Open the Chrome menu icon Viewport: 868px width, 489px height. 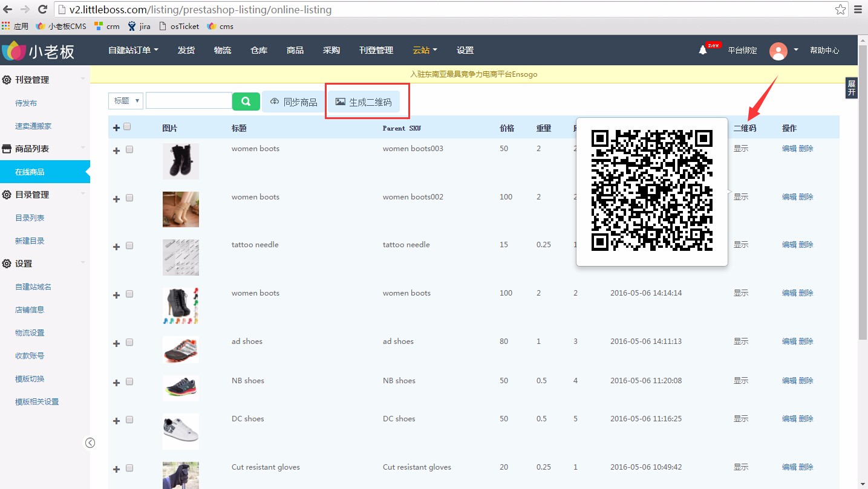[x=858, y=10]
